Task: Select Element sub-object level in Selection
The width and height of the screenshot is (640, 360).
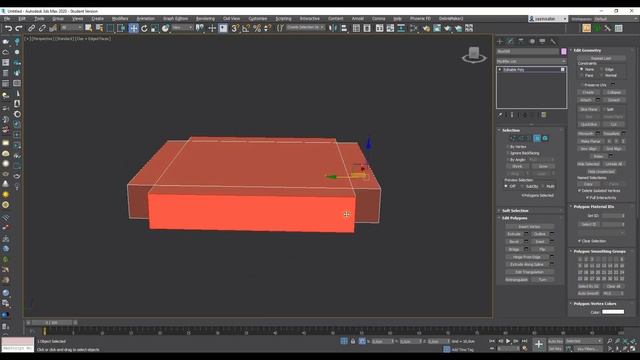Action: coord(545,138)
